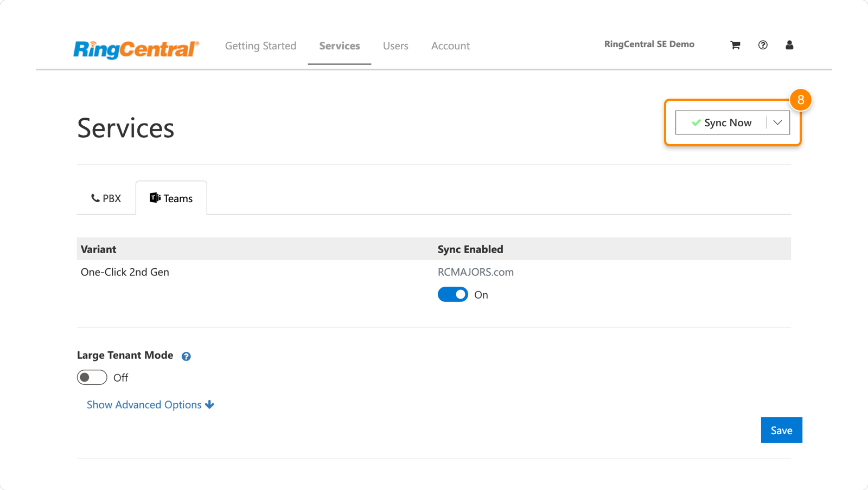
Task: Click the Large Tenant Mode help icon
Action: [x=186, y=356]
